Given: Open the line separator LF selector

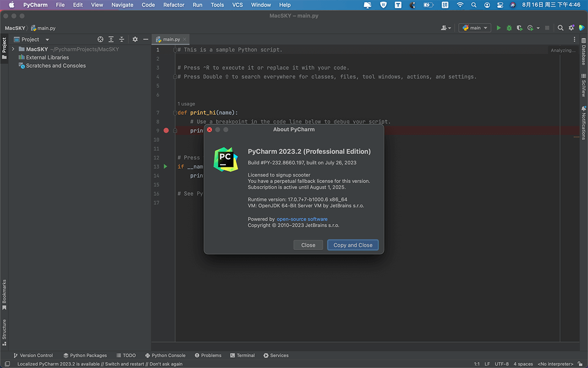Looking at the screenshot, I should coord(487,364).
